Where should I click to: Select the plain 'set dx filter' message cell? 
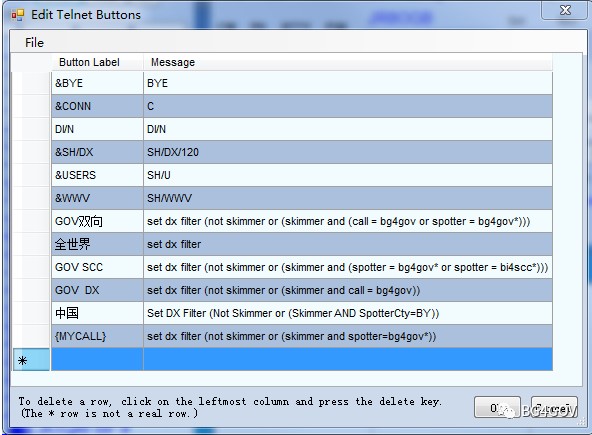tap(348, 244)
